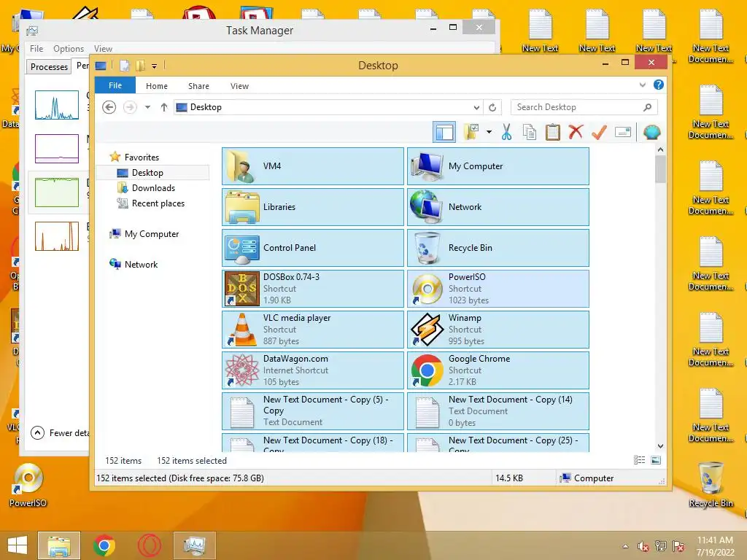Select Downloads in the navigation pane
This screenshot has height=560, width=747.
tap(153, 188)
